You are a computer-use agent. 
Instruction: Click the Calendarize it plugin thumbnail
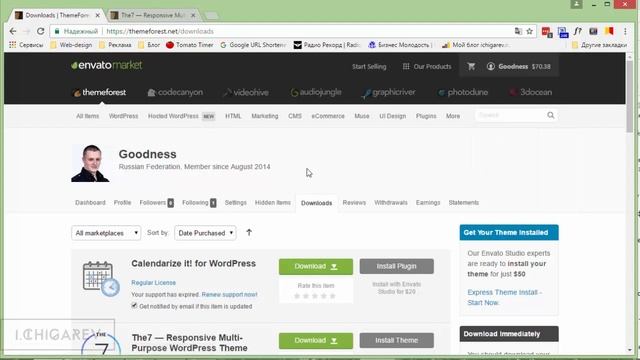(x=101, y=278)
